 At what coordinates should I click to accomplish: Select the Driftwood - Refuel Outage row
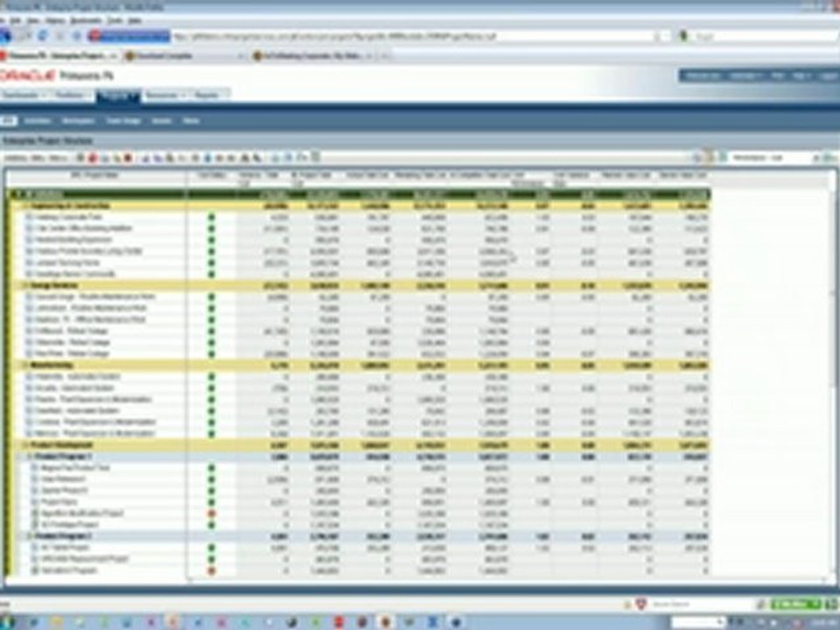coord(359,331)
